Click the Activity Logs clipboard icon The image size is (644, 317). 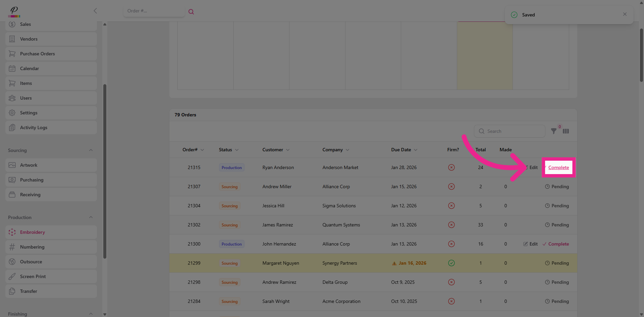[x=12, y=127]
